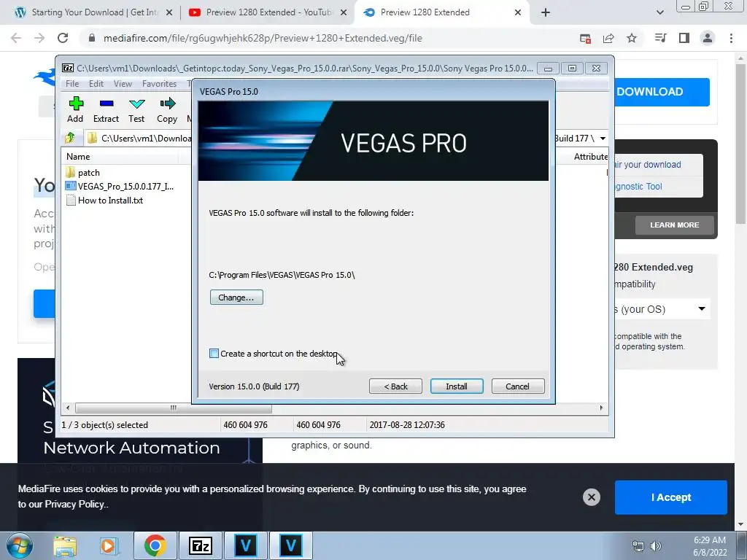Click the LEARN MORE button
The image size is (747, 560).
click(674, 225)
